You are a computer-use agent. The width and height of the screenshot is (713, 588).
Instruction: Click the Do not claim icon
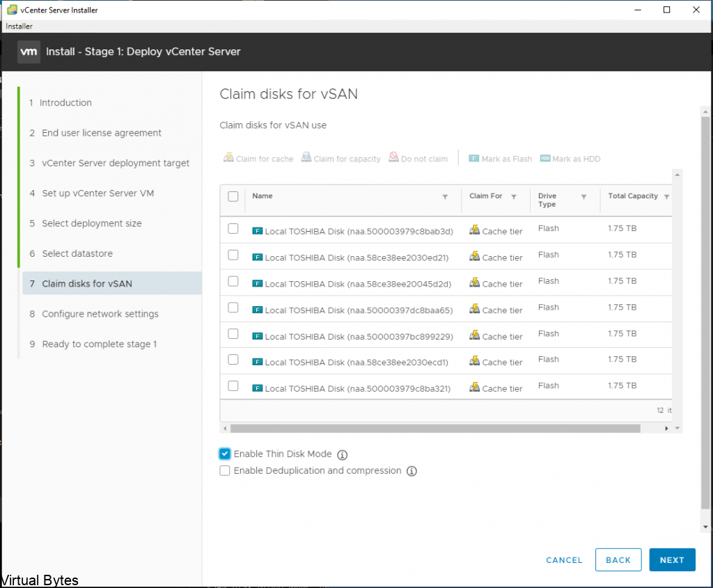(393, 157)
